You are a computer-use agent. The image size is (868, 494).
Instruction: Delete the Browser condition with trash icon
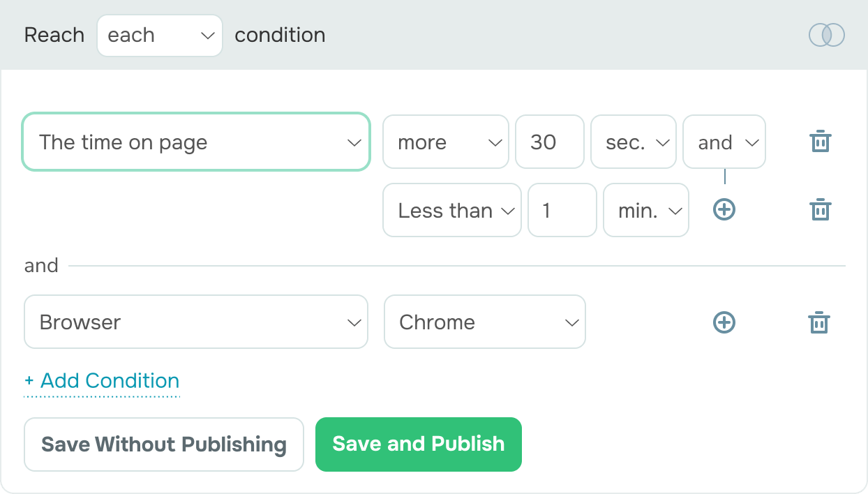[818, 322]
